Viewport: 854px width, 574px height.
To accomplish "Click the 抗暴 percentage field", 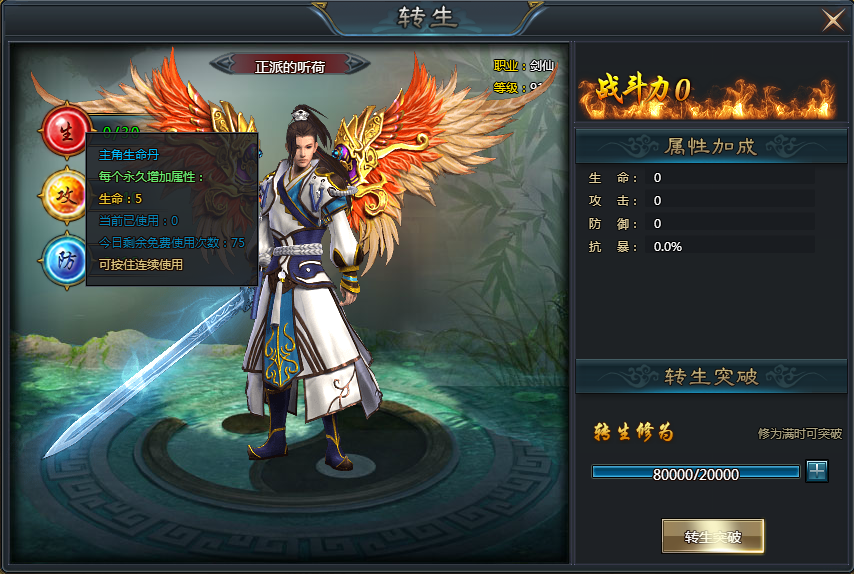I will pos(730,246).
